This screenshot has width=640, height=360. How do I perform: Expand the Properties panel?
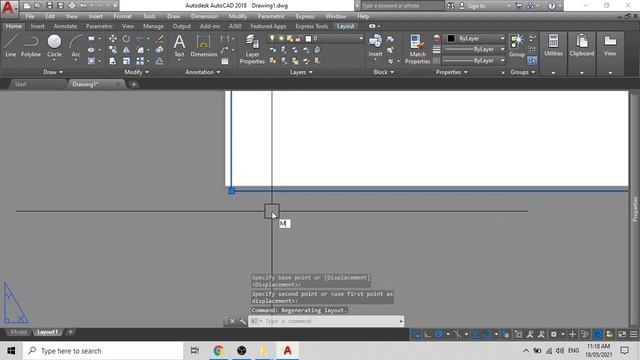451,72
